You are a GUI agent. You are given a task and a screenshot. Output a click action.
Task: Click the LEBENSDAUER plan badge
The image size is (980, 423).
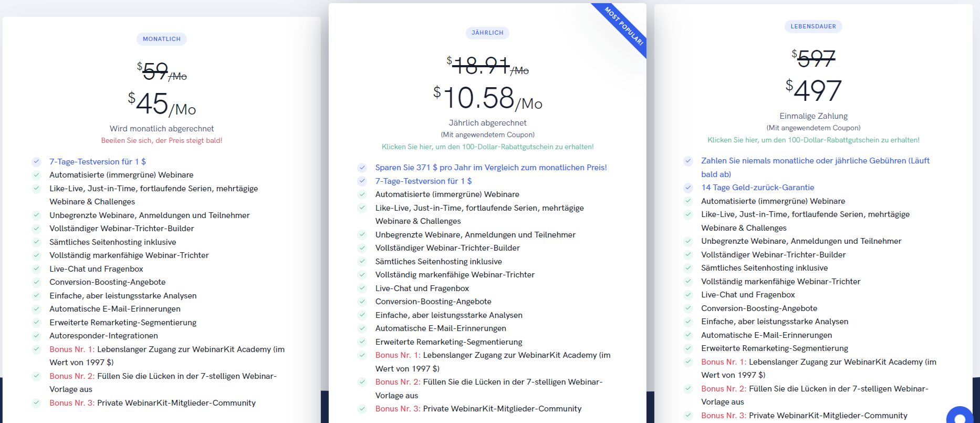coord(813,26)
